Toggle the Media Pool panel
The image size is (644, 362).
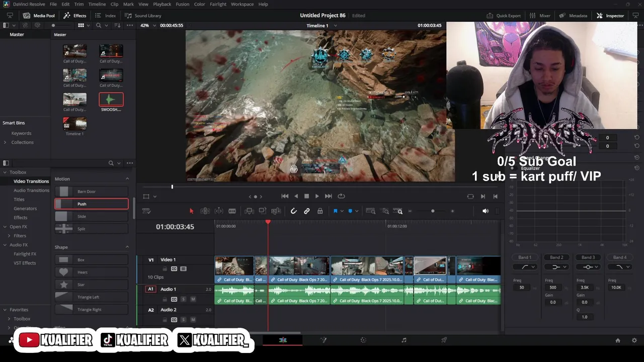tap(39, 16)
